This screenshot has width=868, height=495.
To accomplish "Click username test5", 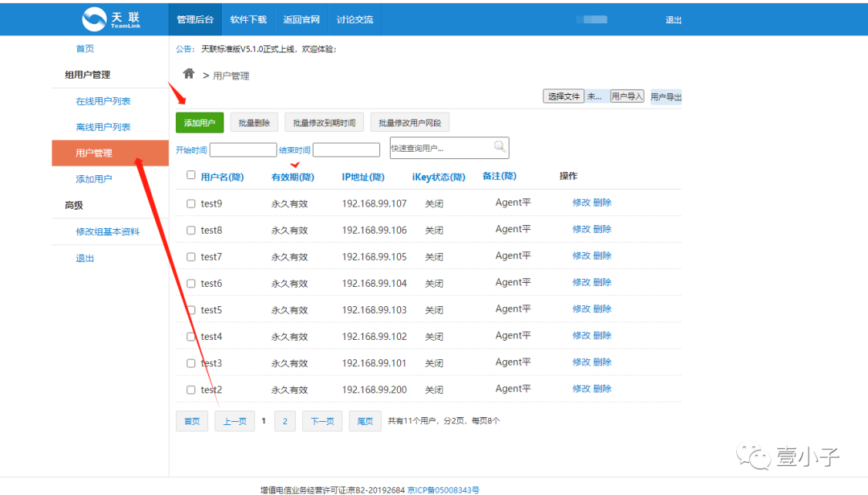I will point(211,310).
